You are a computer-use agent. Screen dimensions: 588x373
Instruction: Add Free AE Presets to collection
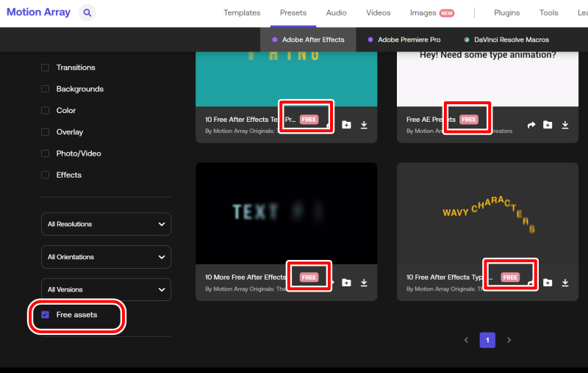[548, 125]
